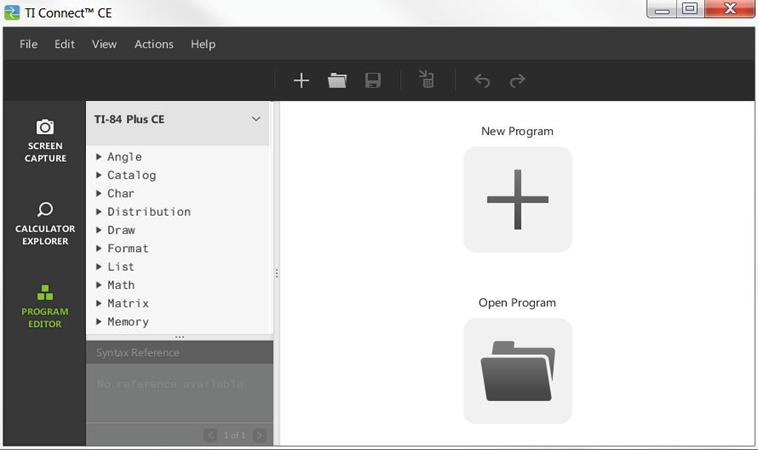
Task: Click the Save disk toolbar icon
Action: coord(373,80)
